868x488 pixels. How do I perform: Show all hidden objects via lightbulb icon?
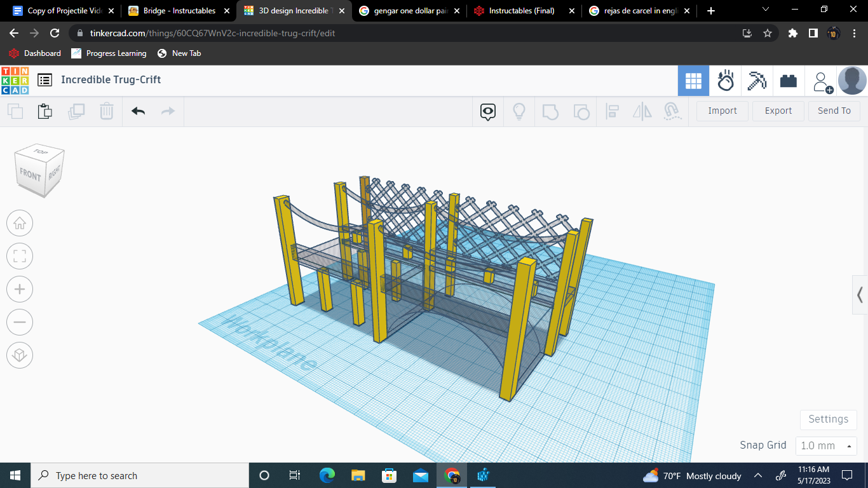[519, 111]
